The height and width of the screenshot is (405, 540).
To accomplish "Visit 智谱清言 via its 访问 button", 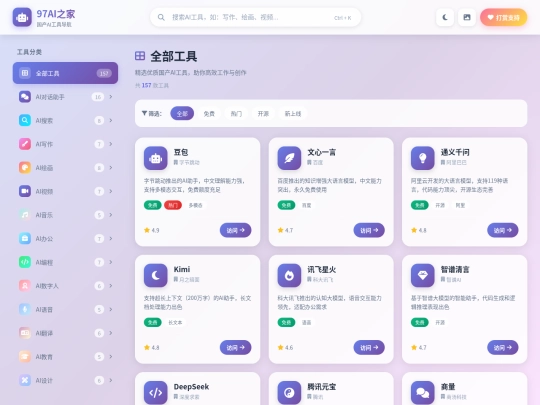I will (503, 347).
